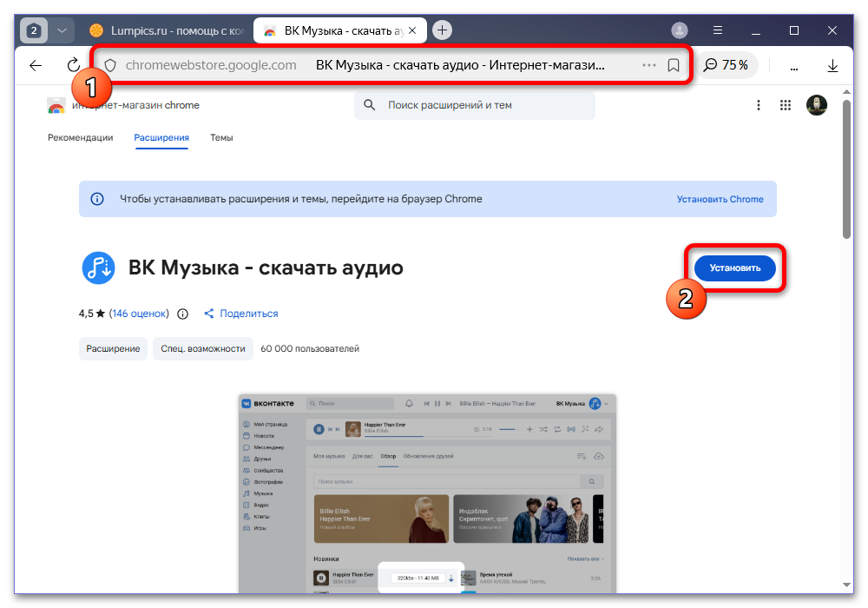Open the store vertical dots menu

[x=759, y=105]
